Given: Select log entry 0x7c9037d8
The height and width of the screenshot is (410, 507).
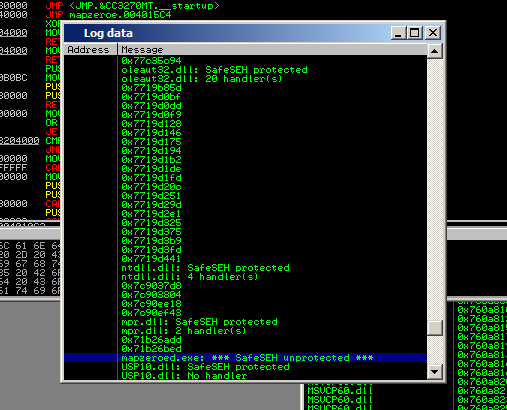Looking at the screenshot, I should tap(151, 286).
